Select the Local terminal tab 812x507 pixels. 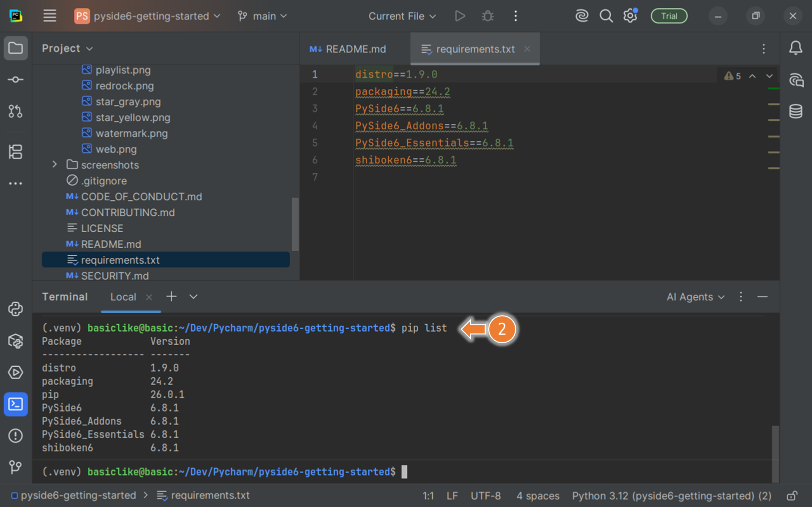[x=123, y=297]
